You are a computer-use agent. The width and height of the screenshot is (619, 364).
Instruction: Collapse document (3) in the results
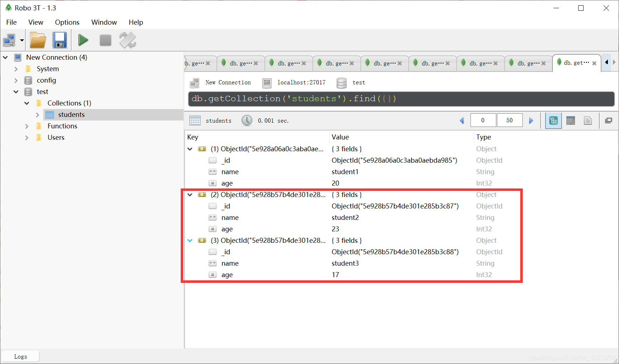tap(190, 240)
